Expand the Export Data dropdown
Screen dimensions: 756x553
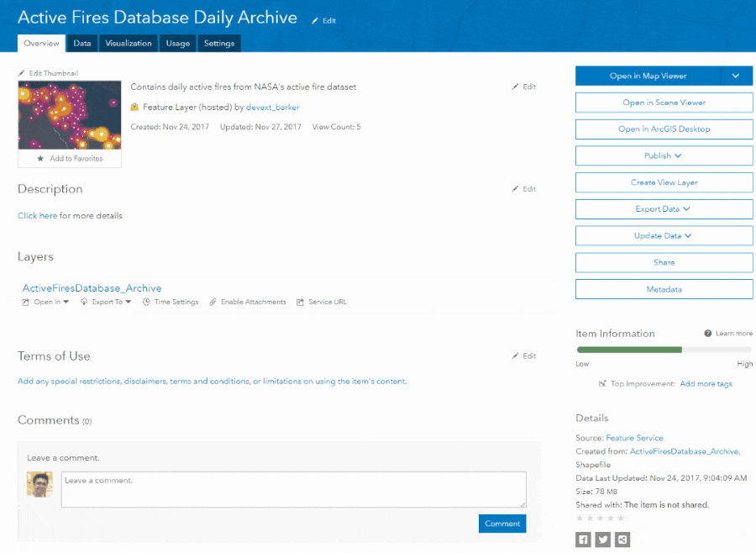664,209
